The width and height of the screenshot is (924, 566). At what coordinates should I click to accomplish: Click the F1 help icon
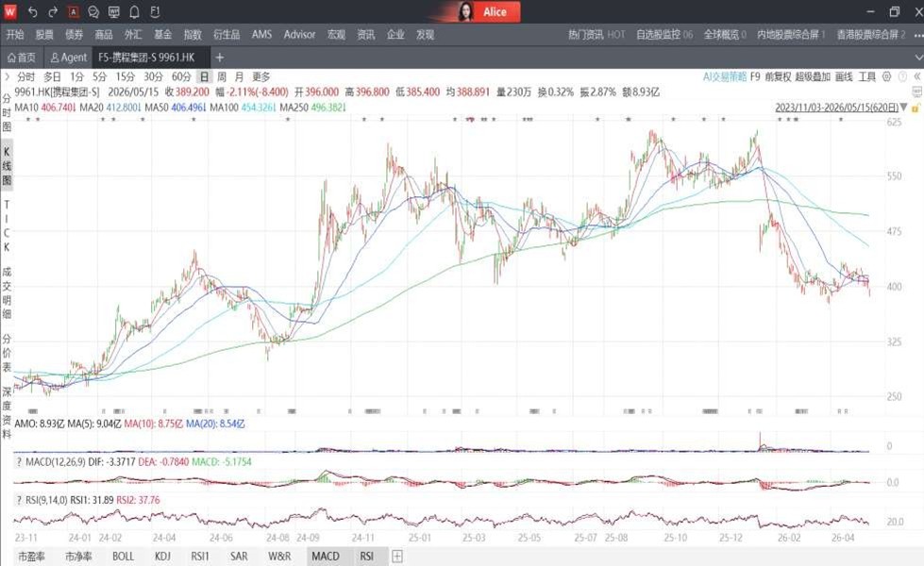coord(155,11)
